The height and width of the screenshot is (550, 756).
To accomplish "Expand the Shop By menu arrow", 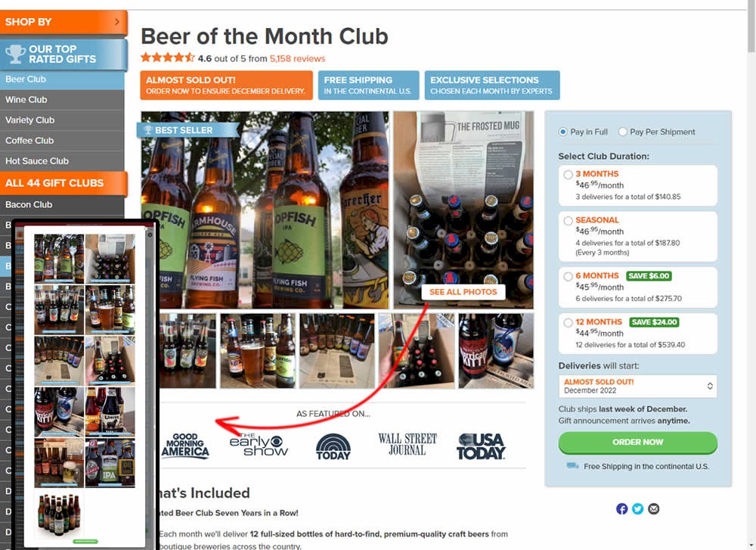I will tap(116, 22).
